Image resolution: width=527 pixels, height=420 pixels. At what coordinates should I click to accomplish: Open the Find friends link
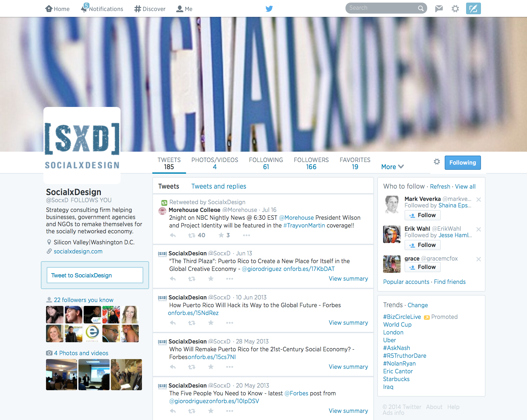pos(450,282)
